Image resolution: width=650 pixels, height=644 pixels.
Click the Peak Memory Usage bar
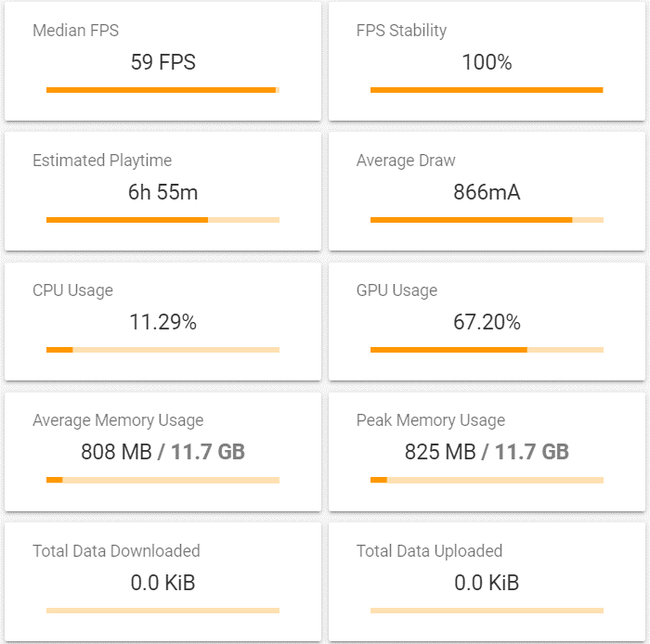pos(487,480)
